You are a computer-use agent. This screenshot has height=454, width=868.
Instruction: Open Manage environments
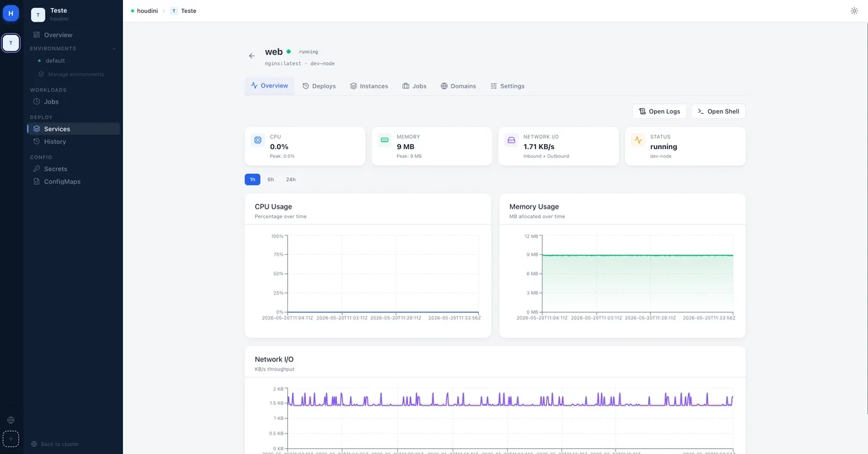tap(76, 74)
